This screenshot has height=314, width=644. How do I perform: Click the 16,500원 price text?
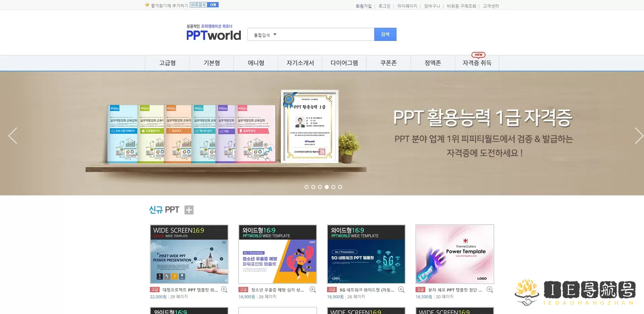coord(424,297)
